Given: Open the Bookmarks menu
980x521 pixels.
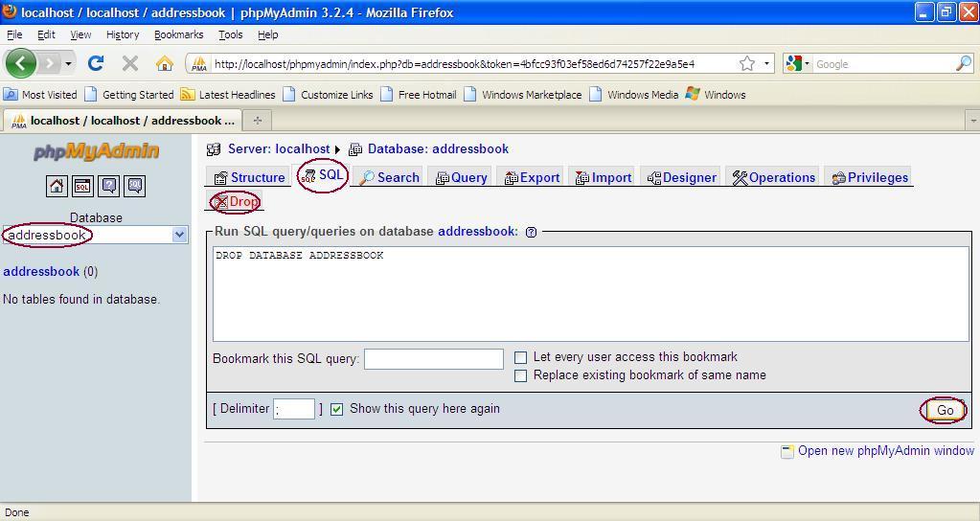Looking at the screenshot, I should pos(179,35).
